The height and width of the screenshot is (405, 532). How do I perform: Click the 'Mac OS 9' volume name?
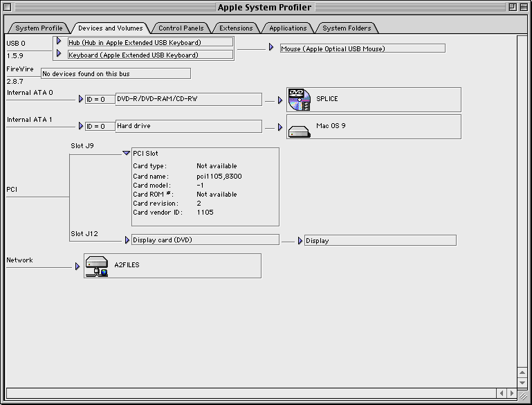pos(331,125)
